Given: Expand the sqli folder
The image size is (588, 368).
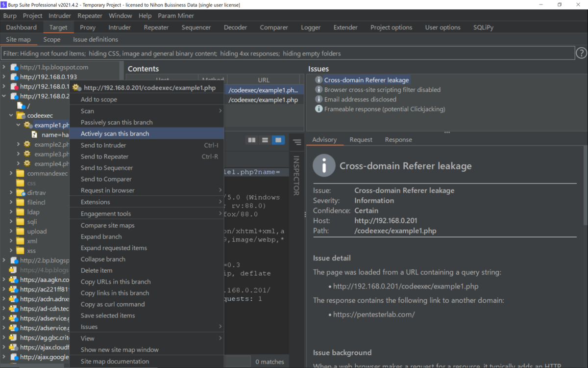Looking at the screenshot, I should pos(11,222).
